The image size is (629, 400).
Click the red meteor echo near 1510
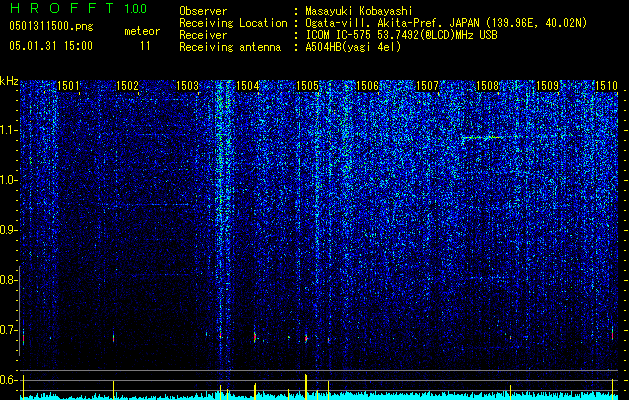(613, 334)
